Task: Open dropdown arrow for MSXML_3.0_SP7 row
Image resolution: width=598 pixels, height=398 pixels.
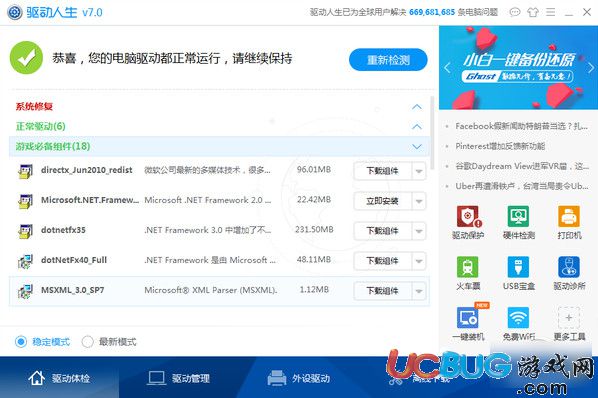Action: point(419,291)
